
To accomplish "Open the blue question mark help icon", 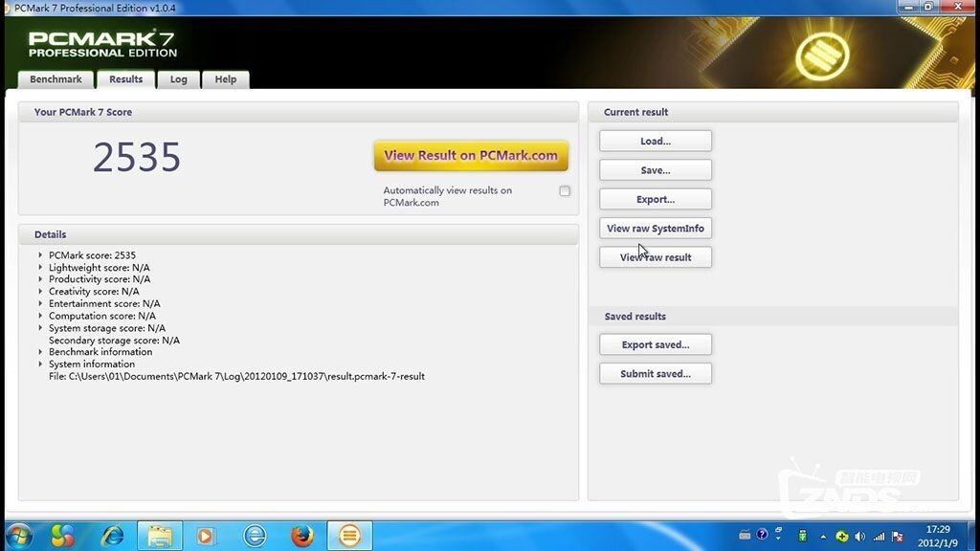I will (x=762, y=534).
